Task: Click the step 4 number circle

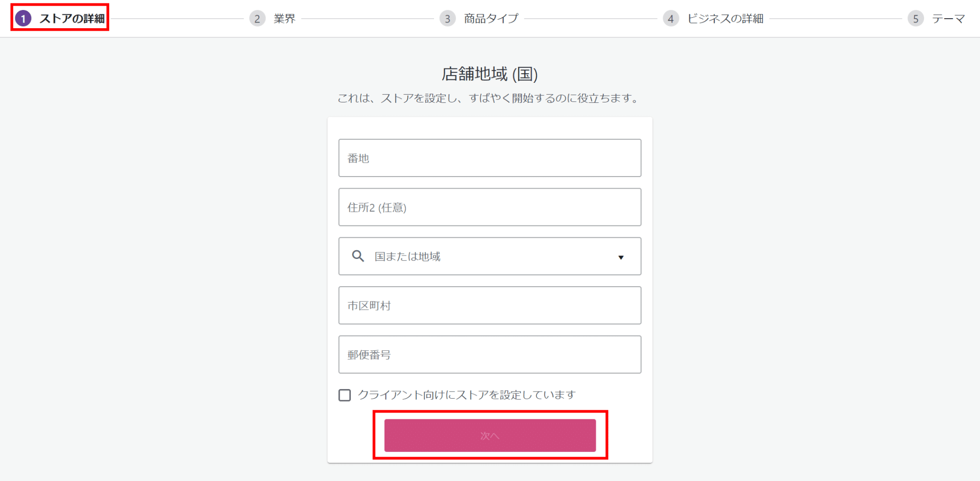Action: [671, 19]
